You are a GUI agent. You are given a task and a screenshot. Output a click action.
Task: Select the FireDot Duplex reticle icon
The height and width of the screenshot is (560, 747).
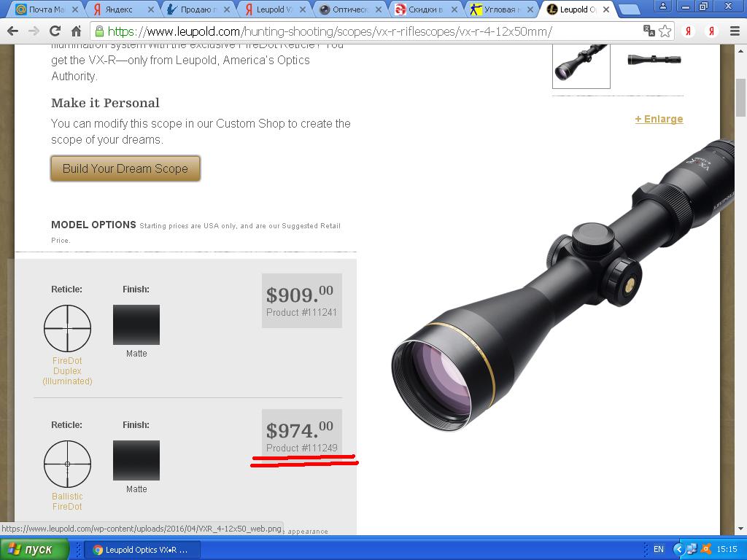click(67, 329)
